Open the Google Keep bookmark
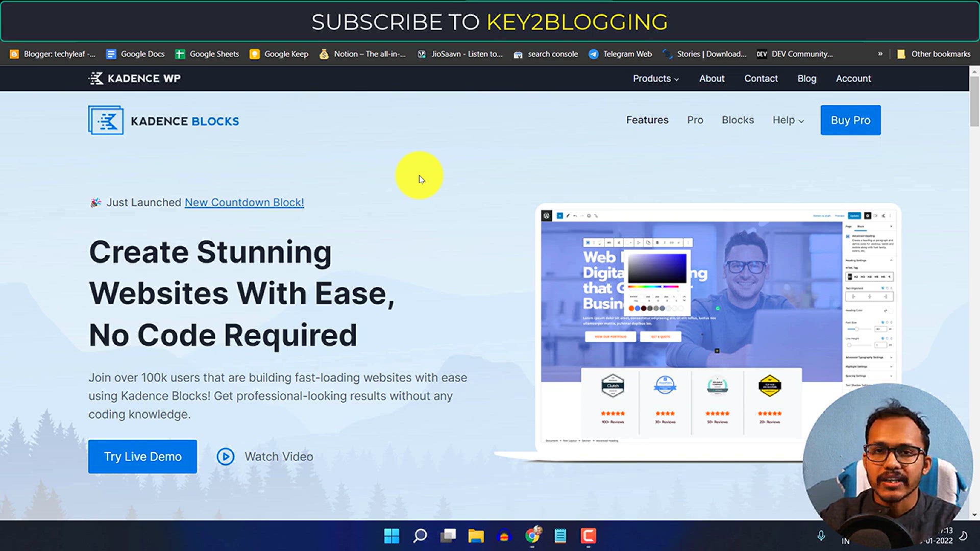The image size is (980, 551). (279, 54)
